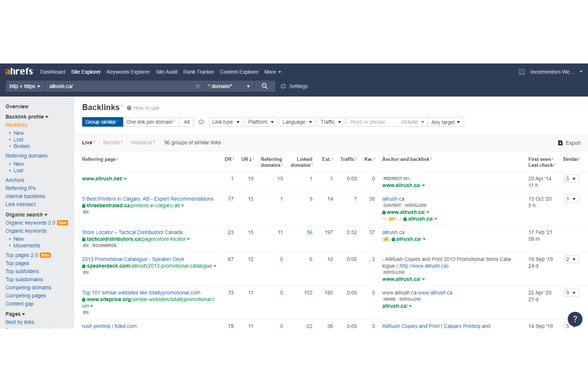Open 3 Best Printers in Calgary link
The height and width of the screenshot is (392, 588).
point(147,199)
